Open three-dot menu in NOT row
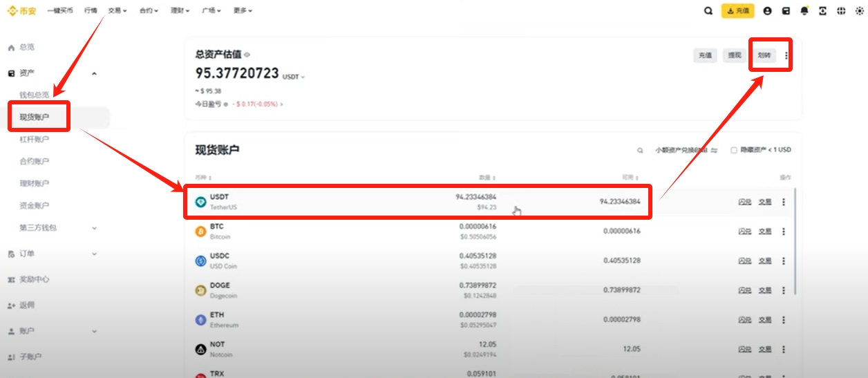Viewport: 868px width, 378px height. (x=784, y=349)
